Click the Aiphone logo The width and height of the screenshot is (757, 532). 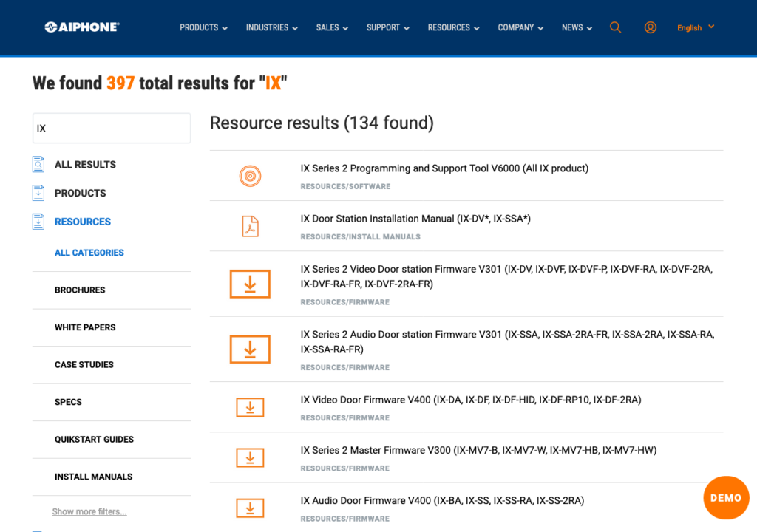(x=81, y=27)
